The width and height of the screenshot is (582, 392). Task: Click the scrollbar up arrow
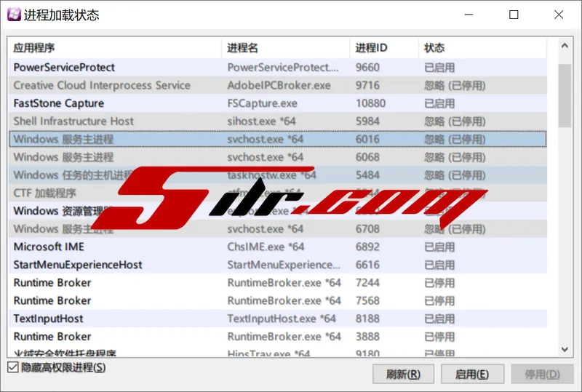click(x=565, y=46)
